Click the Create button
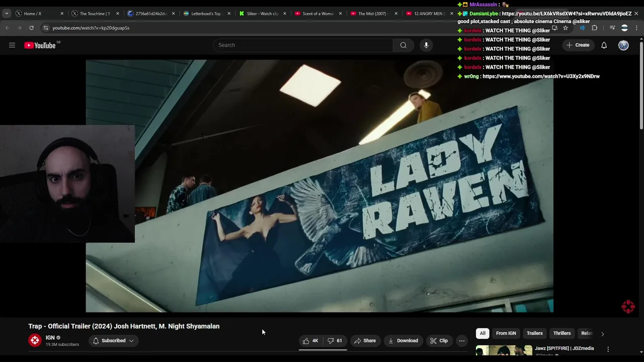The width and height of the screenshot is (644, 362). click(578, 45)
